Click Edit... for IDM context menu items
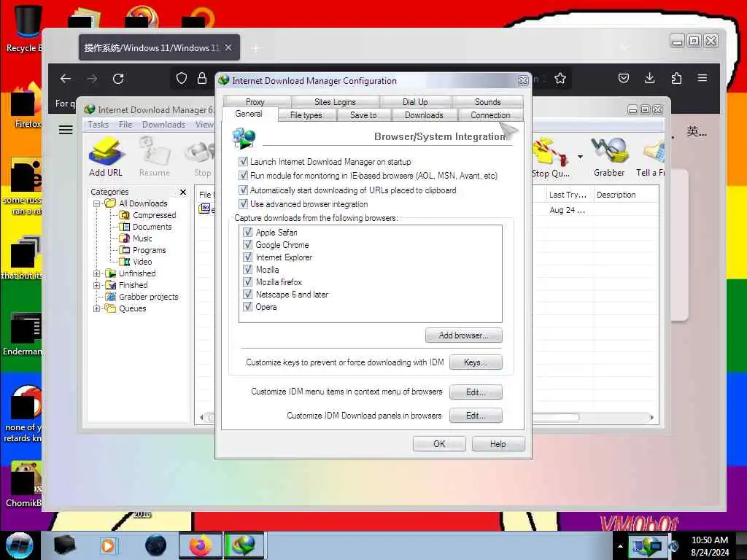The height and width of the screenshot is (560, 747). coord(476,392)
